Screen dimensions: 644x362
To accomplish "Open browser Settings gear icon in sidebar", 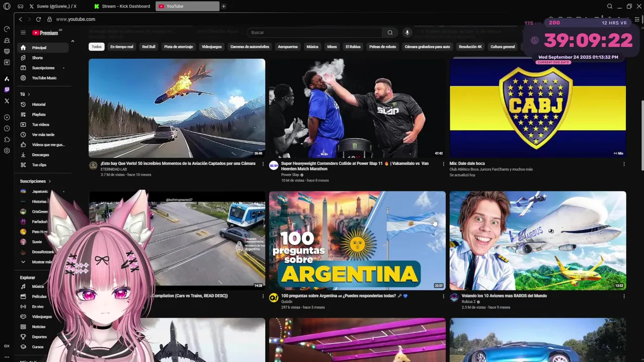I will coord(7,150).
